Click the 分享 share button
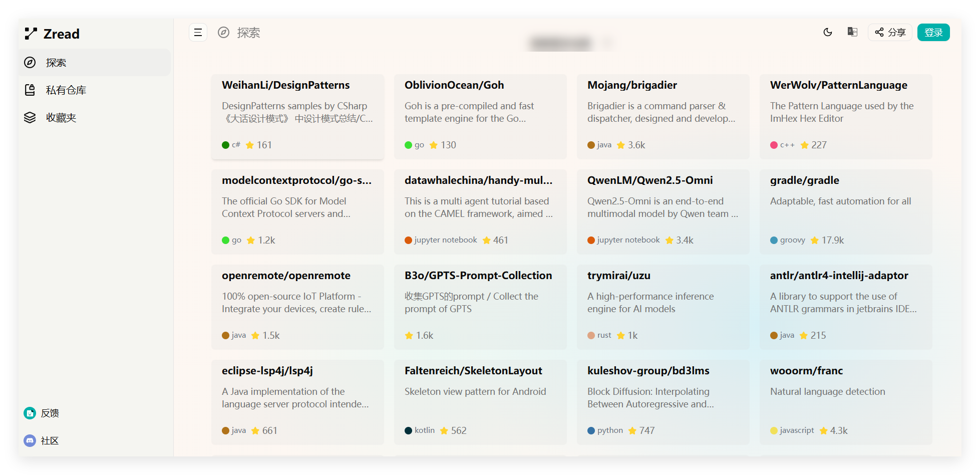This screenshot has height=475, width=980. click(x=890, y=33)
